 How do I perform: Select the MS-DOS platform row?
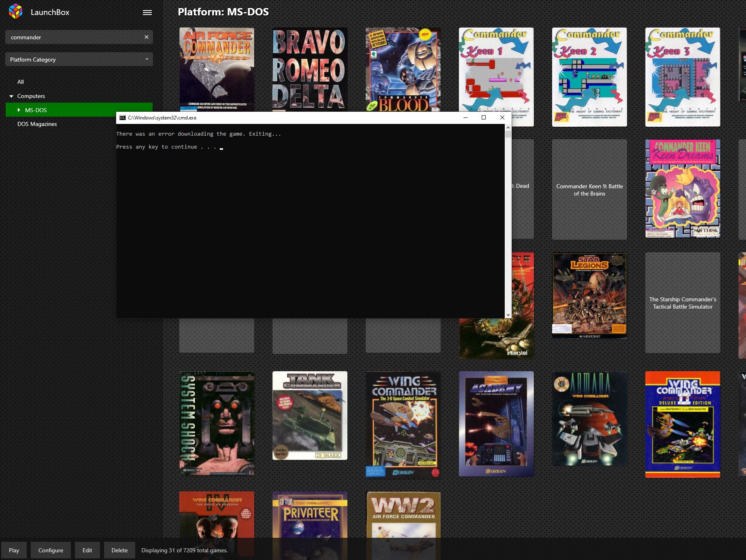(79, 110)
